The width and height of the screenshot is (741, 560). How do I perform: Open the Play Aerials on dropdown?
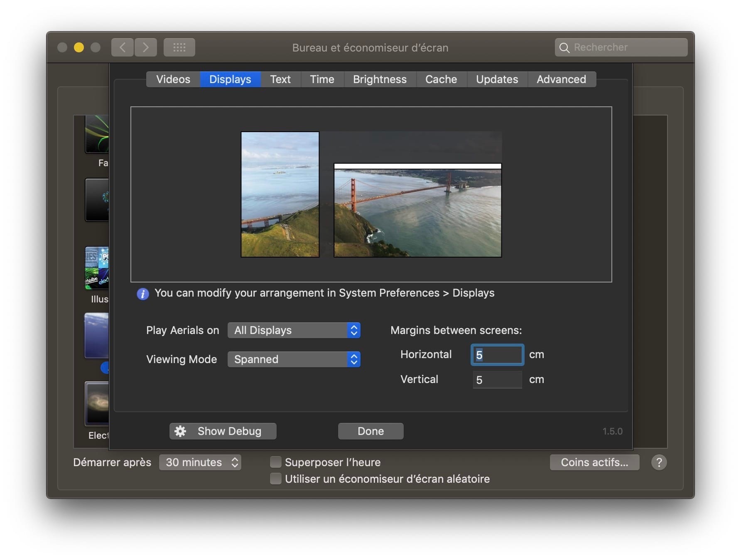coord(294,330)
